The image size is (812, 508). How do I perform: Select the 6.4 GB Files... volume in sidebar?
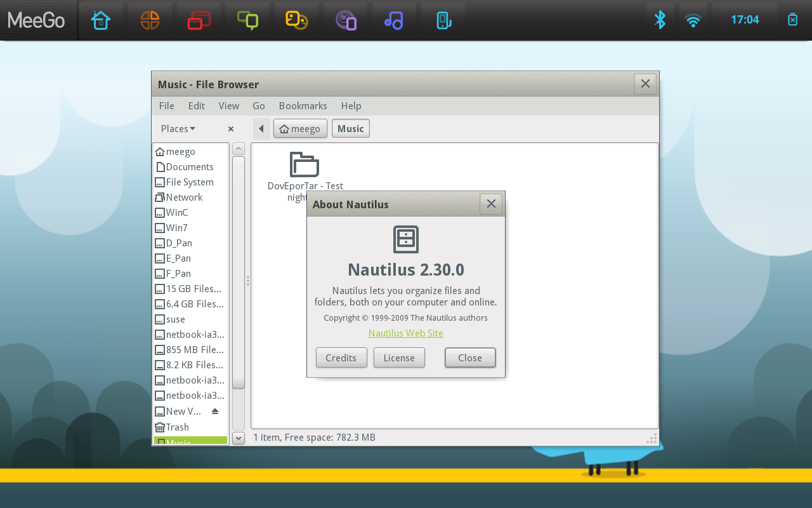point(190,304)
